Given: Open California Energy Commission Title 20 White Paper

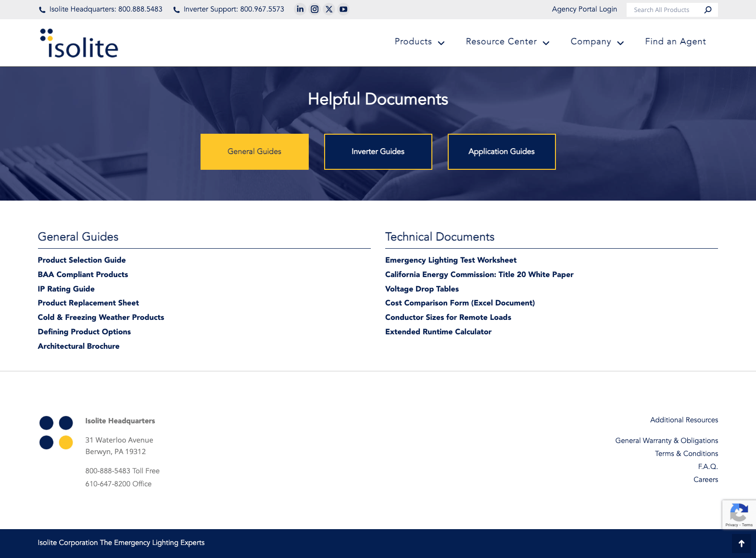Looking at the screenshot, I should (479, 275).
